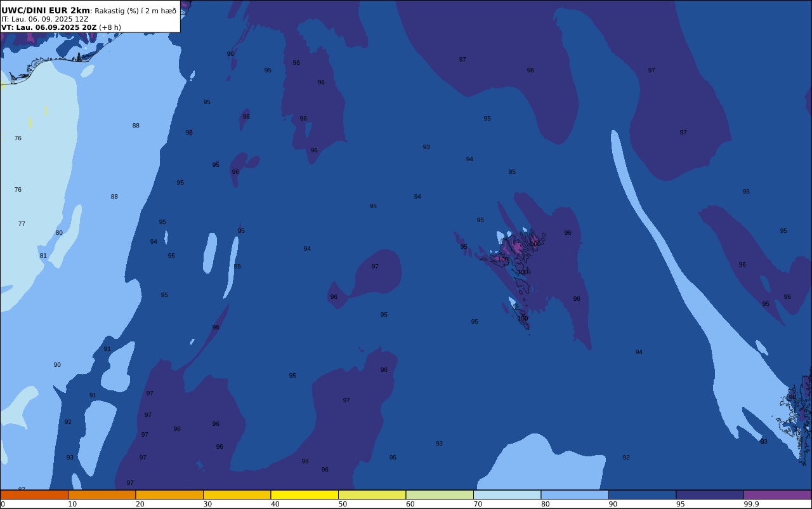Click the purple above-99.9 legend swatch

pos(777,494)
